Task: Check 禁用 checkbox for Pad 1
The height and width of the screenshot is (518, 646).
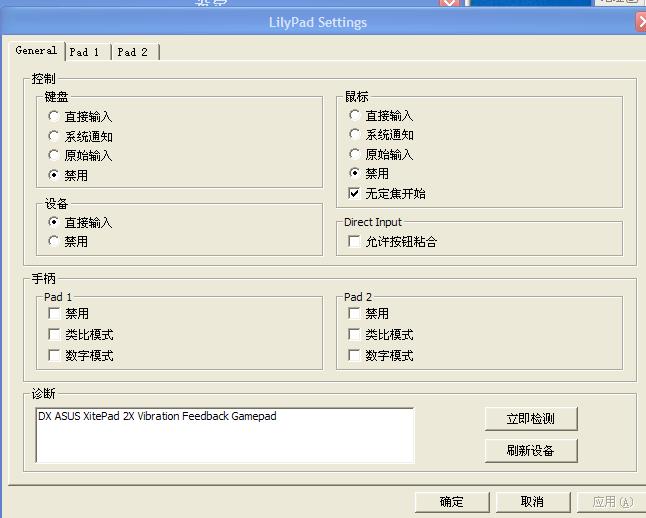Action: [55, 314]
